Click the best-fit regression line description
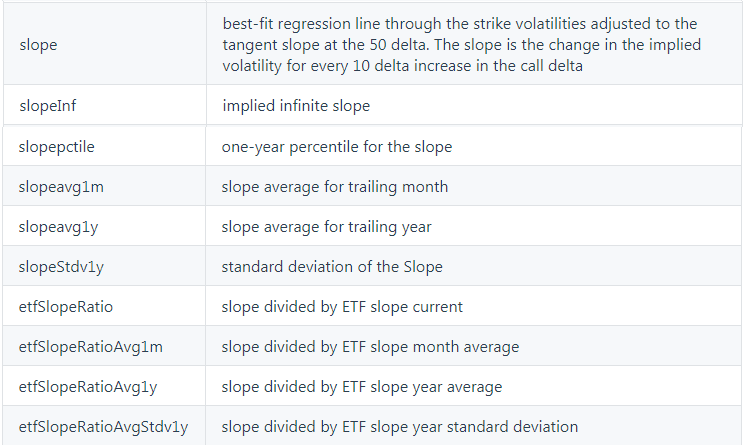The width and height of the screenshot is (743, 445). [462, 45]
